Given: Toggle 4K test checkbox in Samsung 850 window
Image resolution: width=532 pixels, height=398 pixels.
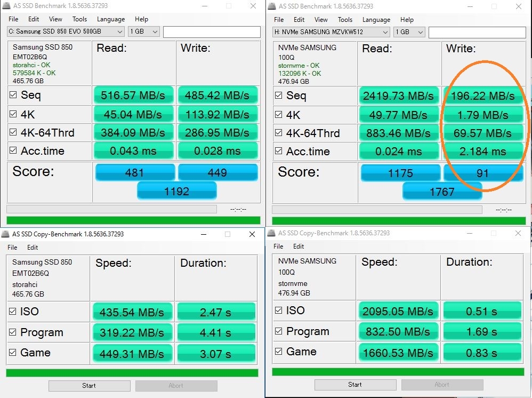Looking at the screenshot, I should coord(13,114).
